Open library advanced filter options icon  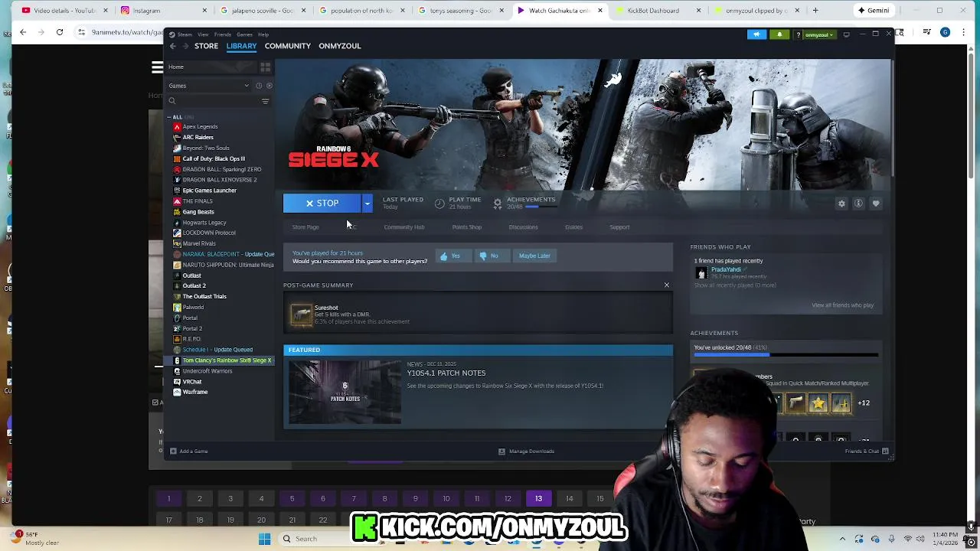266,101
